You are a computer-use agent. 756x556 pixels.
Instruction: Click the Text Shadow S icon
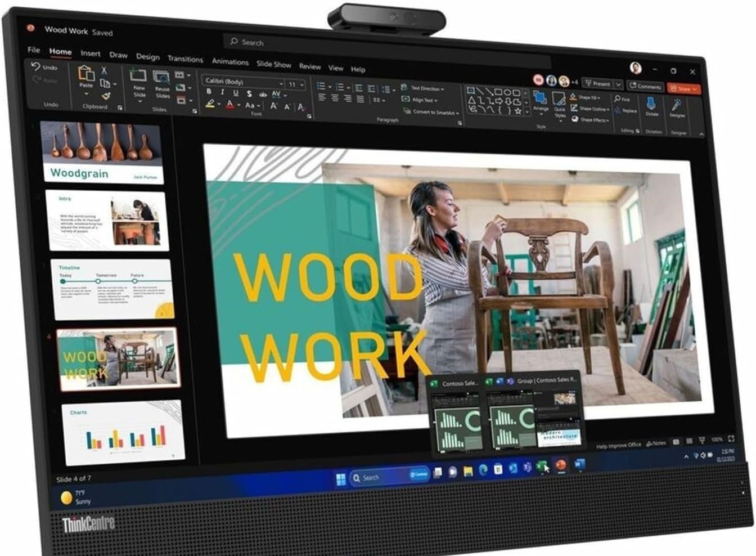249,93
